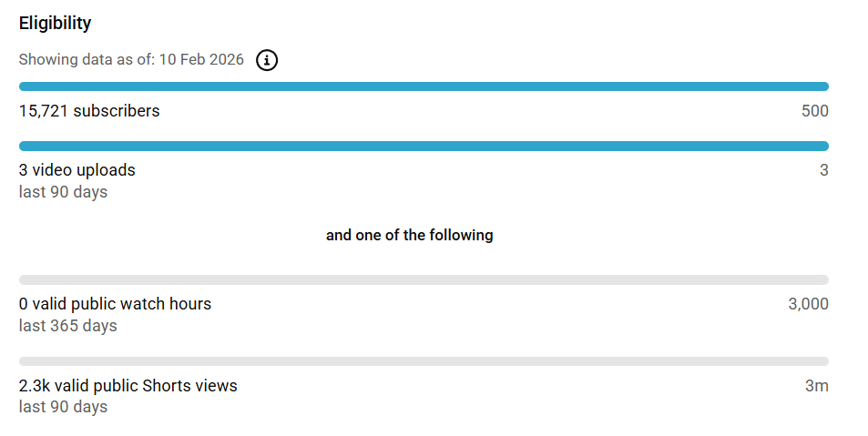The width and height of the screenshot is (868, 436).
Task: Click the info icon beside the data date
Action: coord(267,60)
